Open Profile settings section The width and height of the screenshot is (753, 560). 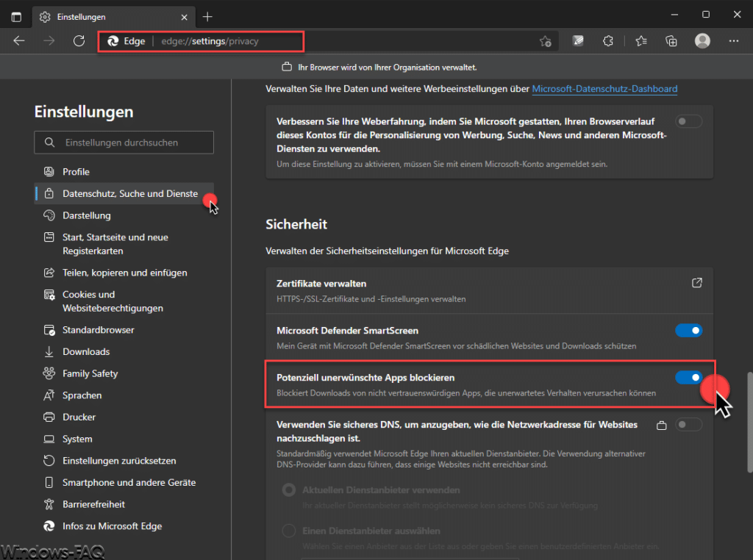124,172
